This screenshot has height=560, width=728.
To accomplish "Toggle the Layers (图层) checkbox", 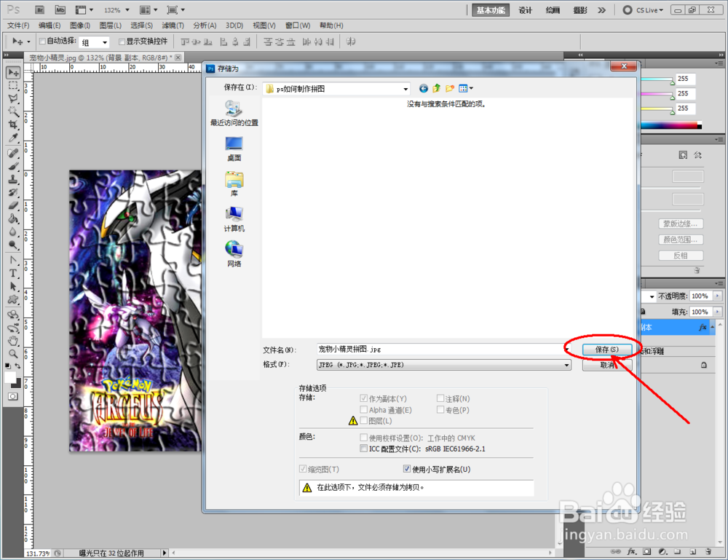I will click(363, 421).
